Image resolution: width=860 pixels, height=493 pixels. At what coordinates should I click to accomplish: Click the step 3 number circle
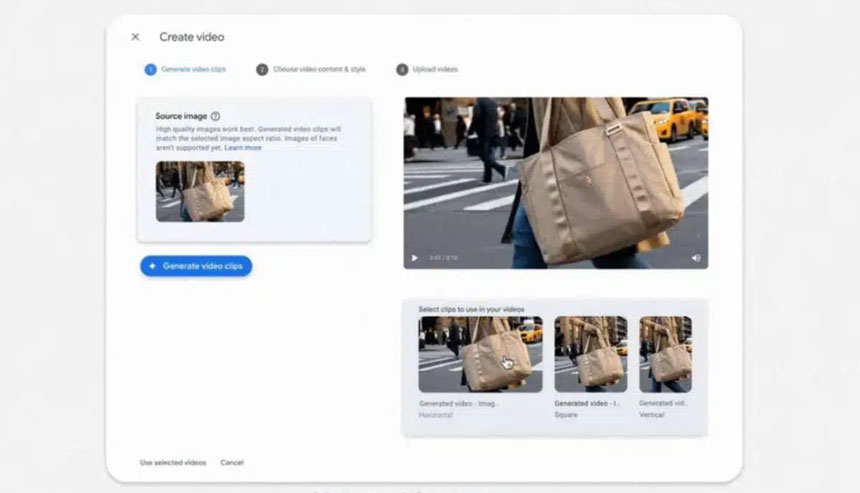point(402,70)
